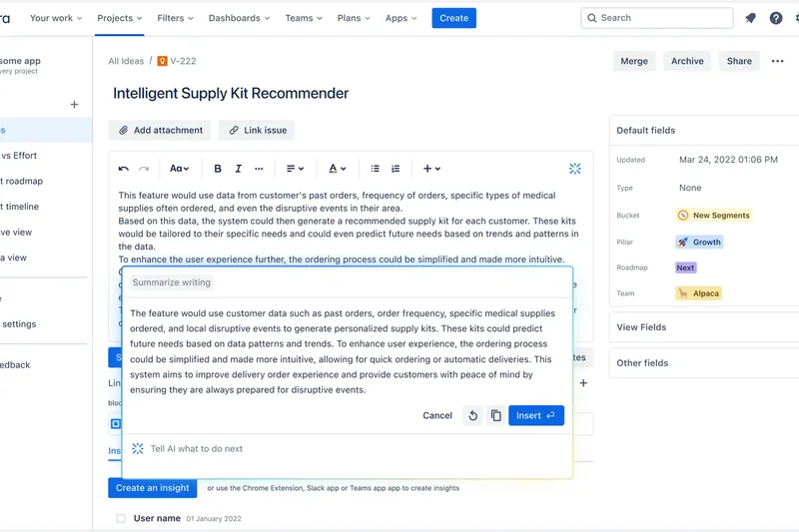Click the Search input field
The width and height of the screenshot is (799, 532).
pyautogui.click(x=657, y=18)
